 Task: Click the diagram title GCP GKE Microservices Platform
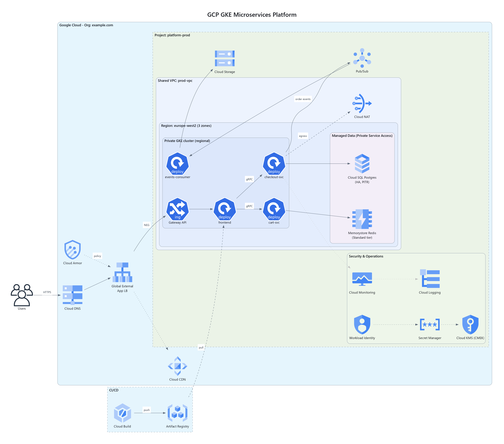[252, 15]
